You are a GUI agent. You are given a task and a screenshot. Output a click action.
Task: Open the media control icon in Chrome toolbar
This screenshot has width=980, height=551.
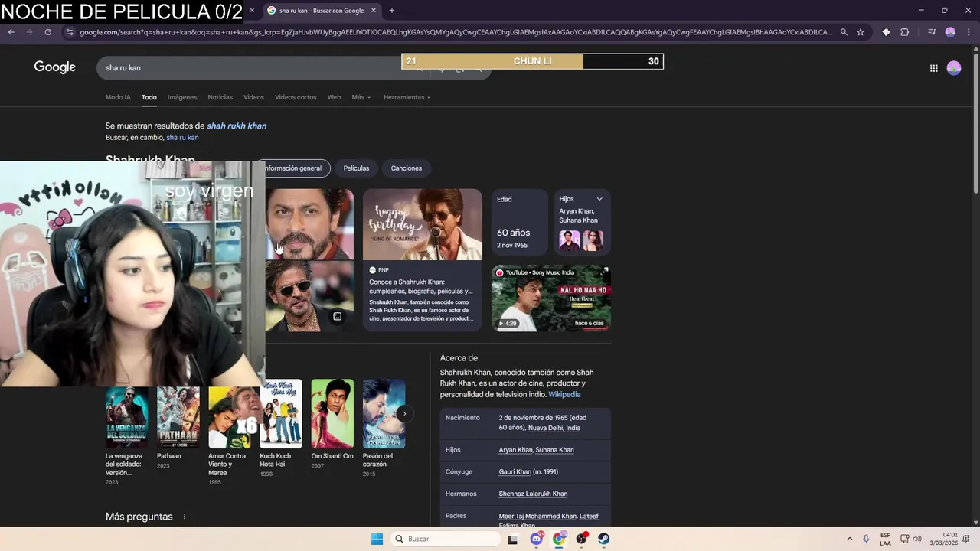point(932,32)
